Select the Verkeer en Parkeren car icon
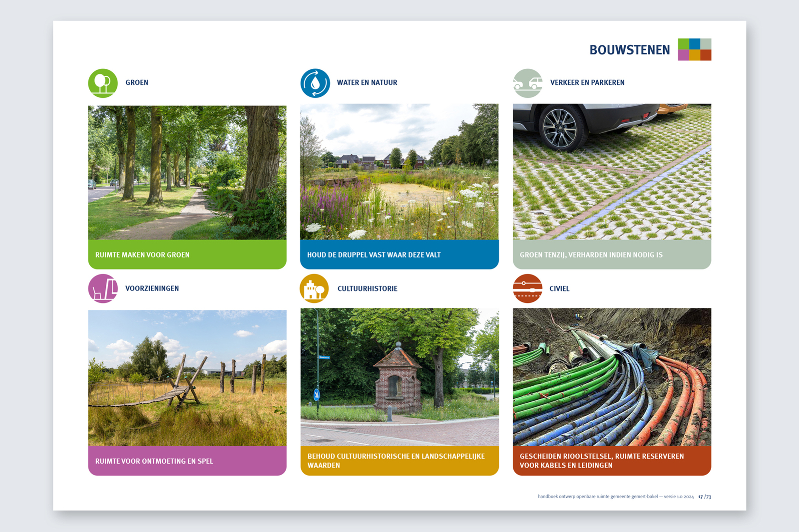 [527, 82]
